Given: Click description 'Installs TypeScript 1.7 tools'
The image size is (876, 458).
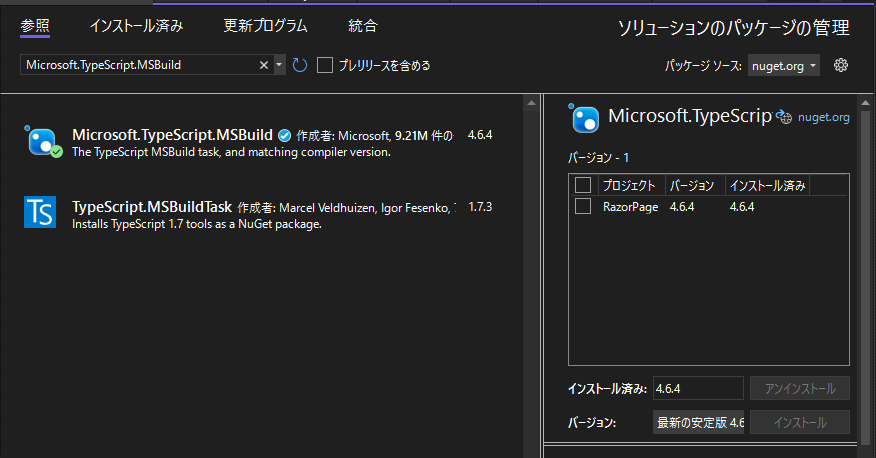Looking at the screenshot, I should click(x=197, y=224).
